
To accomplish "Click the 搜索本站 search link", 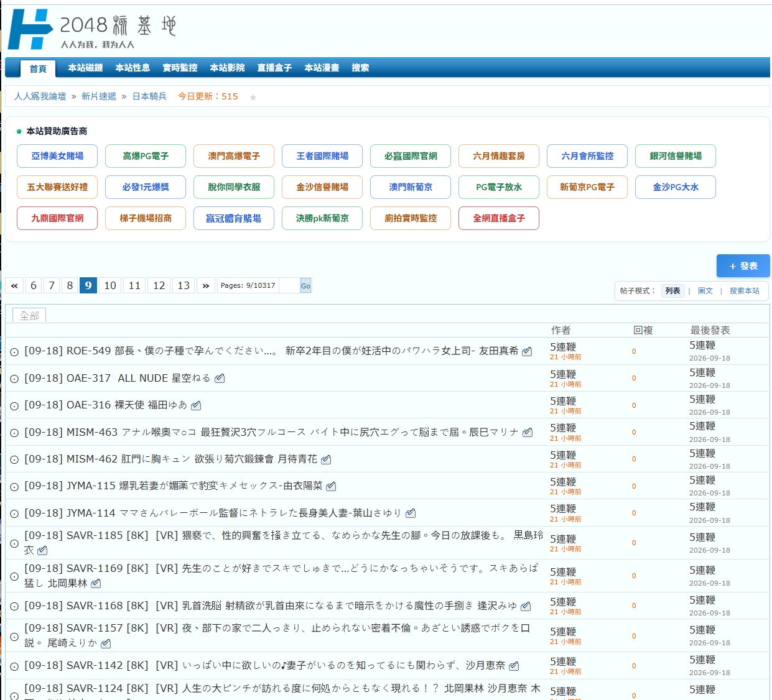I will coord(745,291).
